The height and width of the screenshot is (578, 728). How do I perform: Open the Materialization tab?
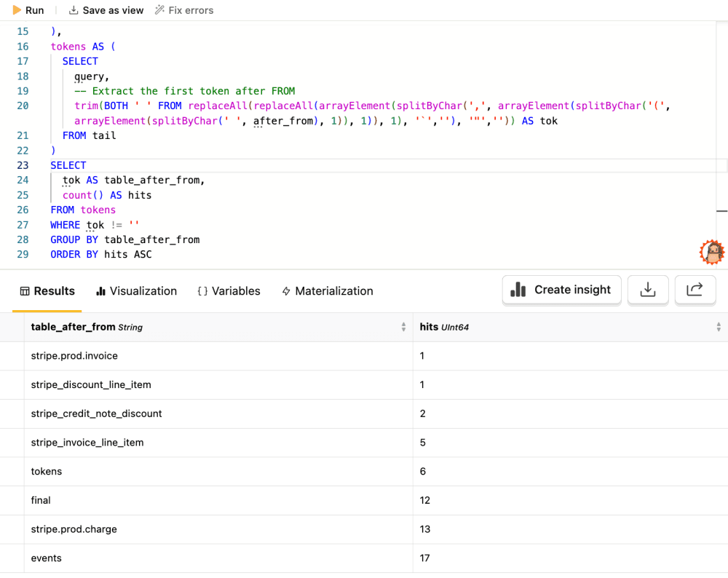click(328, 291)
